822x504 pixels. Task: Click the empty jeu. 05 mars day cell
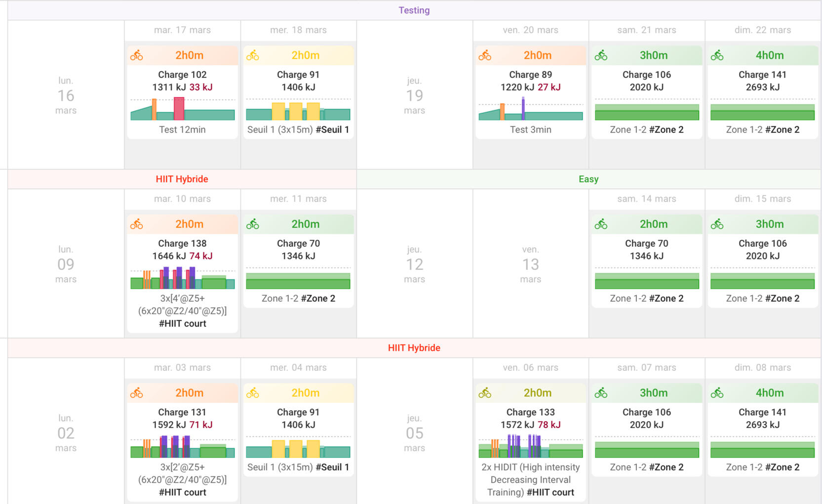415,431
